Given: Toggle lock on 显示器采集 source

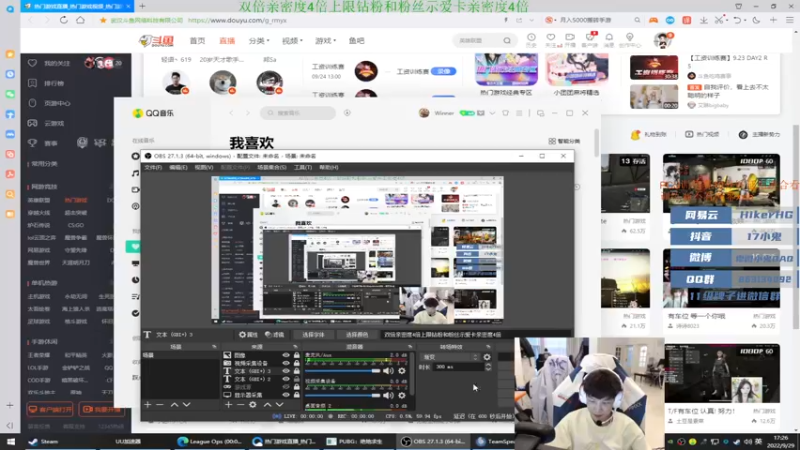Looking at the screenshot, I should (296, 395).
